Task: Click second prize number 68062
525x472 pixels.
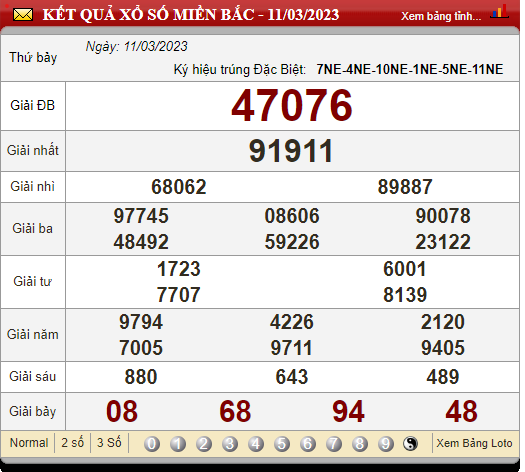Action: [x=179, y=187]
